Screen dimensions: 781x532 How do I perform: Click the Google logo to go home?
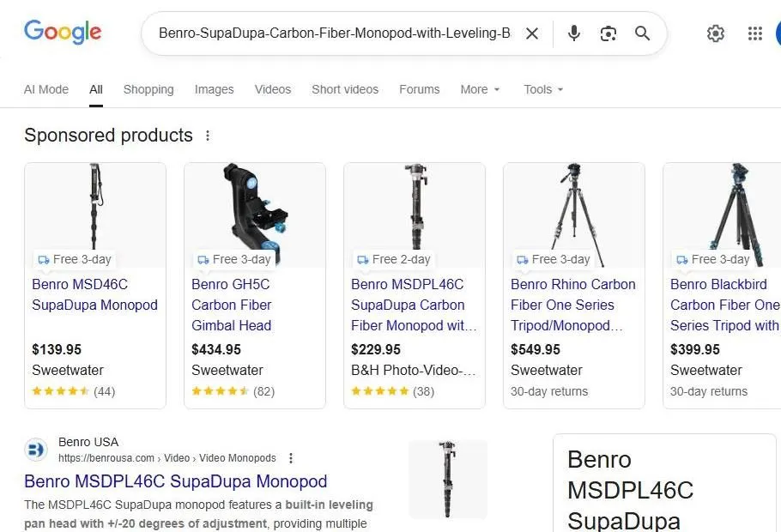(x=63, y=32)
